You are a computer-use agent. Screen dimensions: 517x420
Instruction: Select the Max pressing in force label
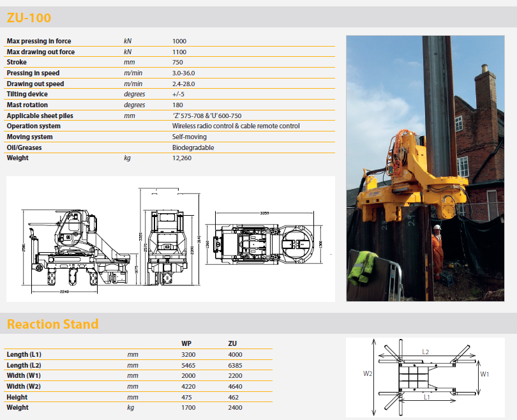[39, 41]
